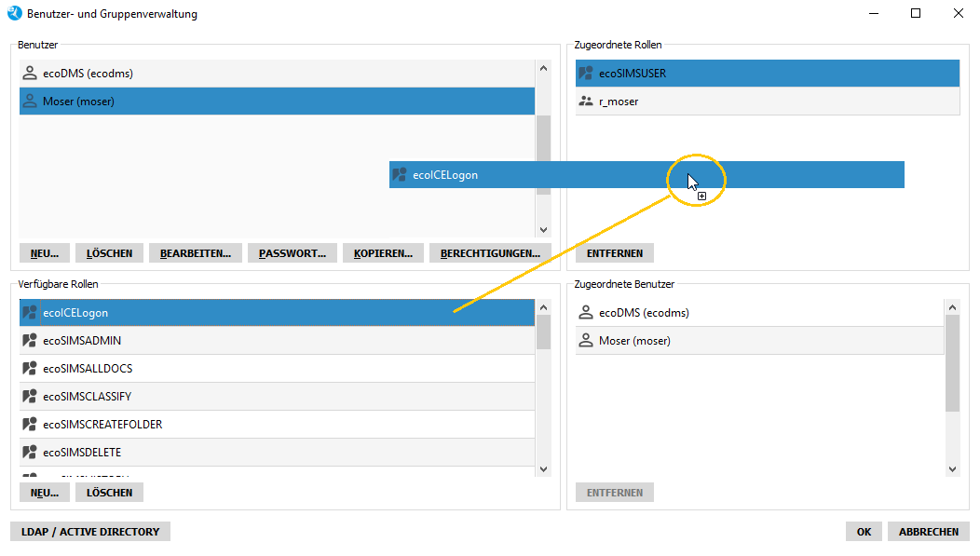Click the group icon next to r_moser
The image size is (980, 556).
[x=586, y=102]
